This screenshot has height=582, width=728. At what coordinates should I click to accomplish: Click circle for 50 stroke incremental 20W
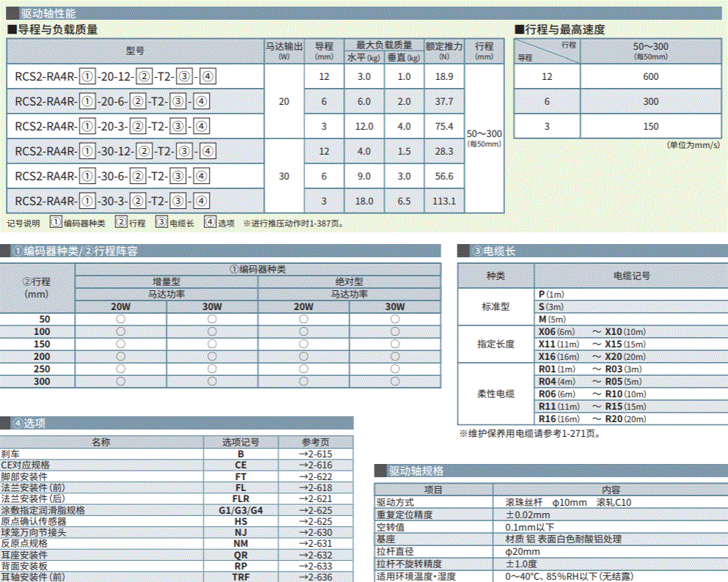pyautogui.click(x=121, y=319)
